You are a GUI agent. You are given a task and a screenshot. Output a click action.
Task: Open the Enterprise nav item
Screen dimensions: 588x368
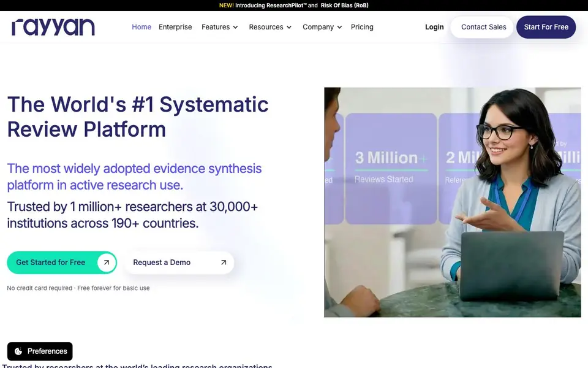175,27
